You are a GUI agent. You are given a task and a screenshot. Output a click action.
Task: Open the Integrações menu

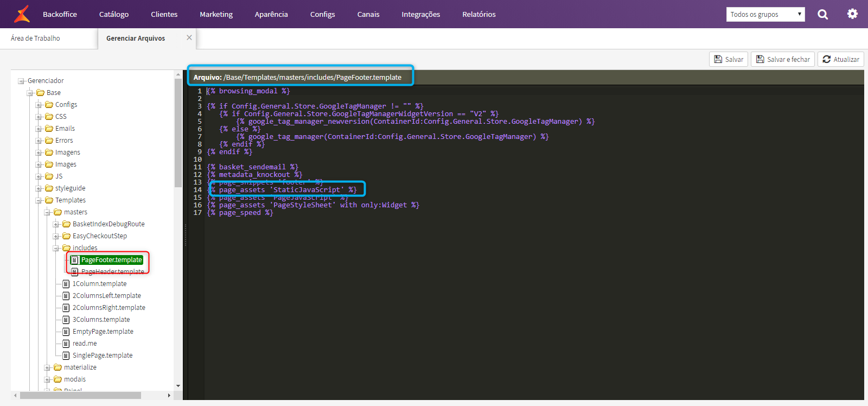pyautogui.click(x=421, y=14)
